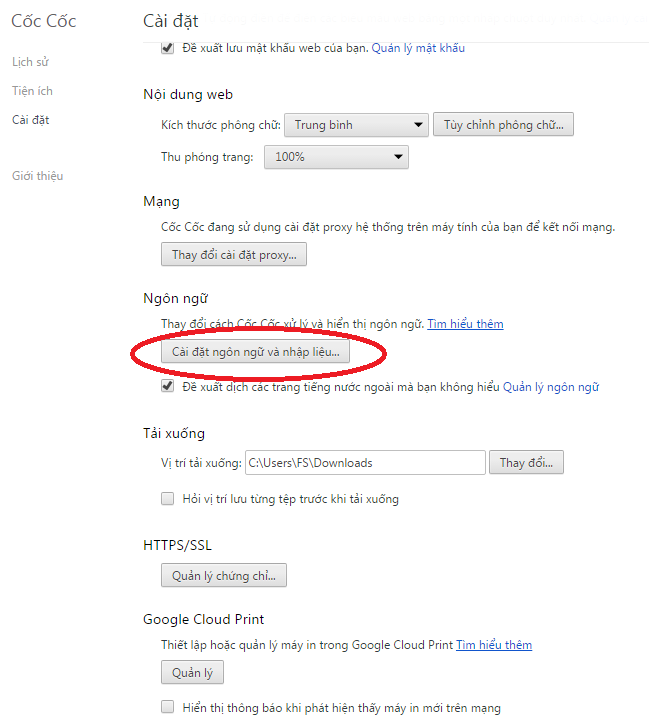Open 'Tìm hiểu thêm' link under Google Cloud Print
Image resolution: width=649 pixels, height=727 pixels.
click(x=494, y=645)
